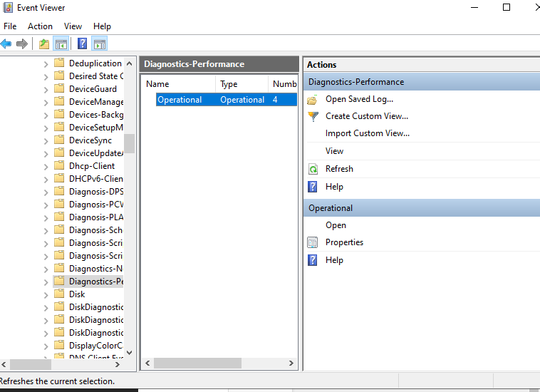This screenshot has width=540, height=392.
Task: Select DeviceUpdate tree item
Action: click(x=96, y=153)
